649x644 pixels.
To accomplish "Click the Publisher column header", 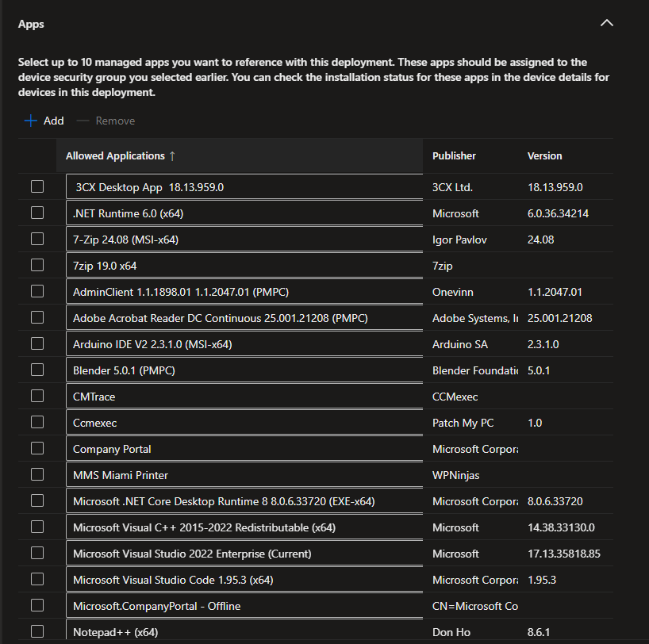I will click(x=454, y=156).
